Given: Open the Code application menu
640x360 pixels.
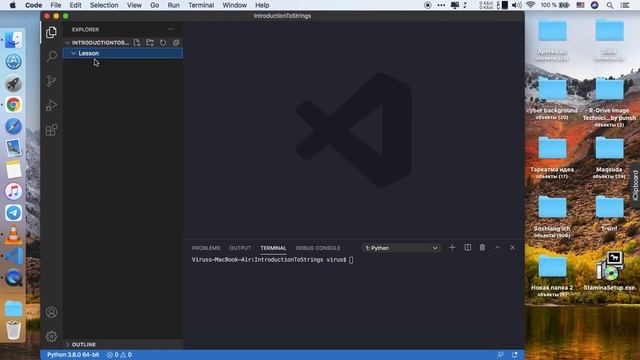Looking at the screenshot, I should click(33, 5).
